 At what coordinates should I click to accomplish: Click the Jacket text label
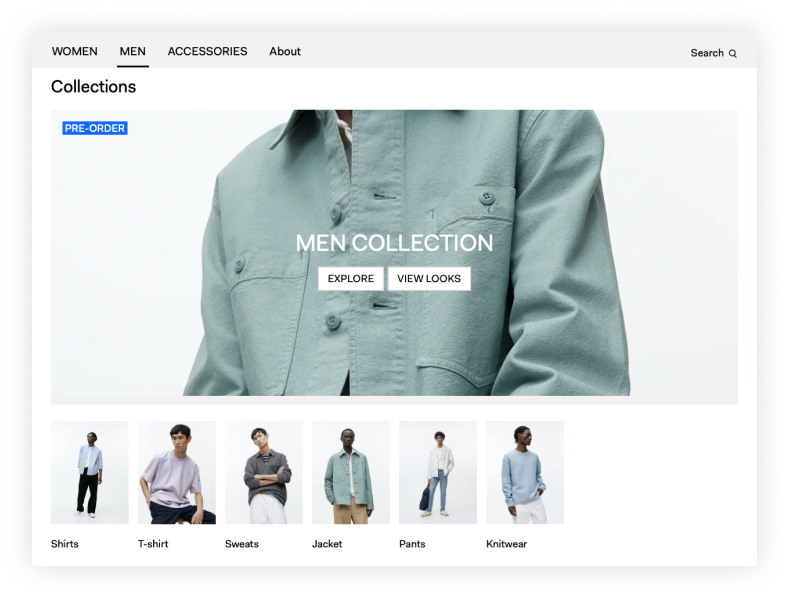click(x=327, y=544)
